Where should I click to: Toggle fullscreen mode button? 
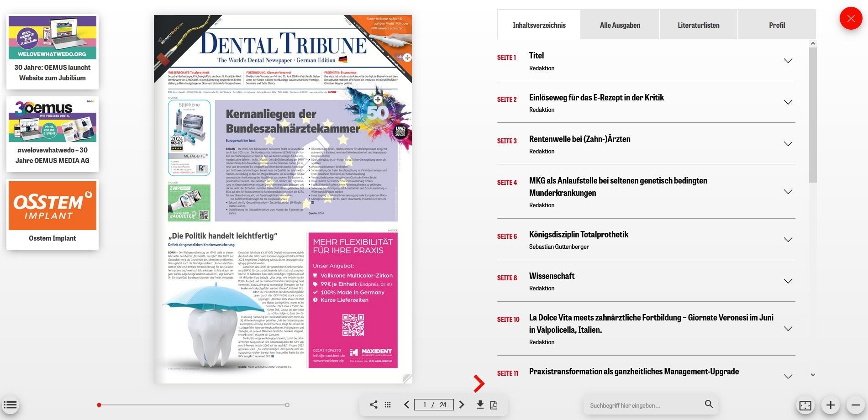[x=805, y=405]
